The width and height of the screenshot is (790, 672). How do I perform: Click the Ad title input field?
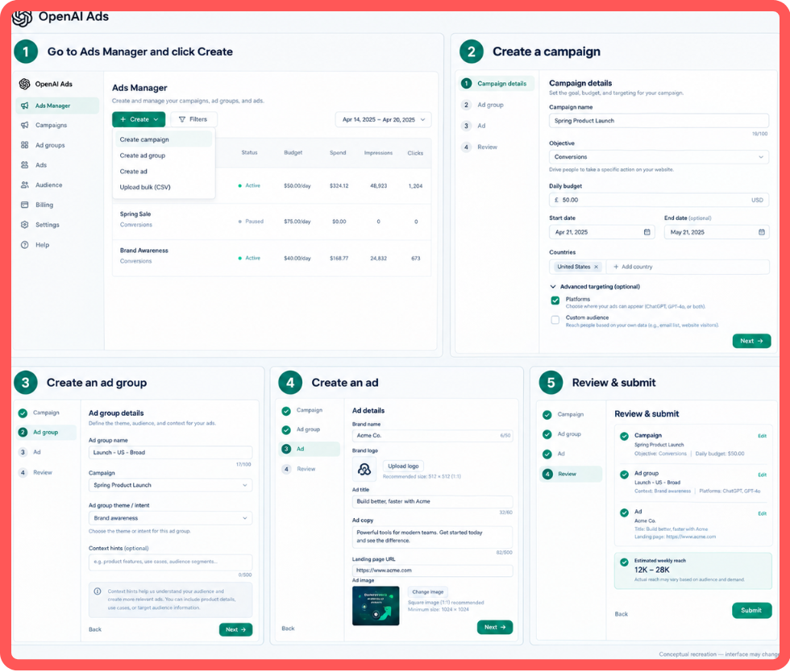(x=432, y=502)
